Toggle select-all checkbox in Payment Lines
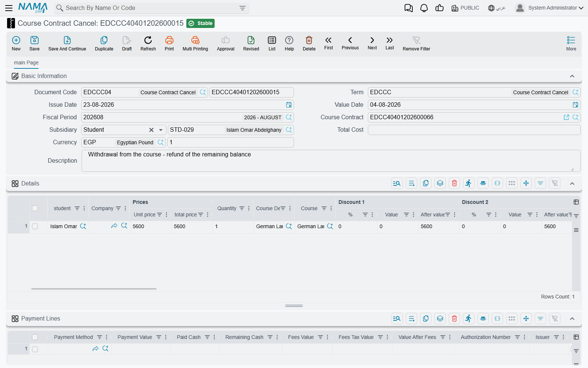 (x=35, y=337)
